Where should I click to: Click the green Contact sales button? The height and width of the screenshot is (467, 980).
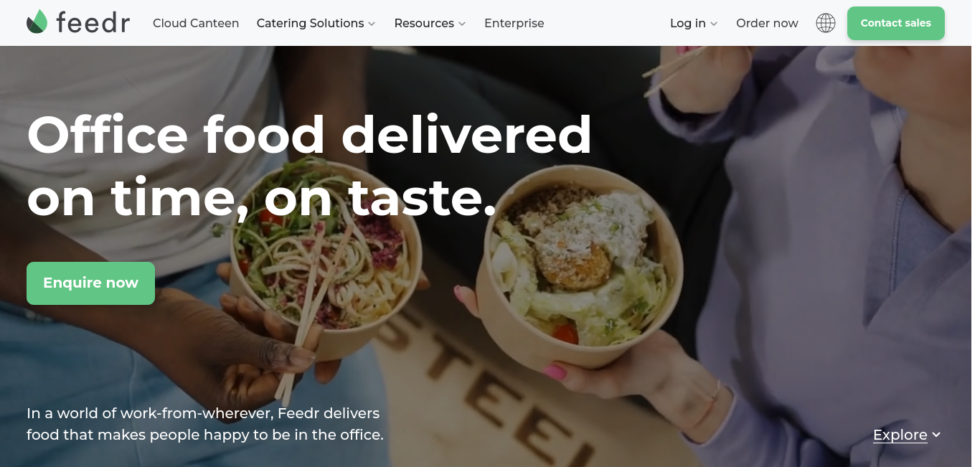(896, 23)
